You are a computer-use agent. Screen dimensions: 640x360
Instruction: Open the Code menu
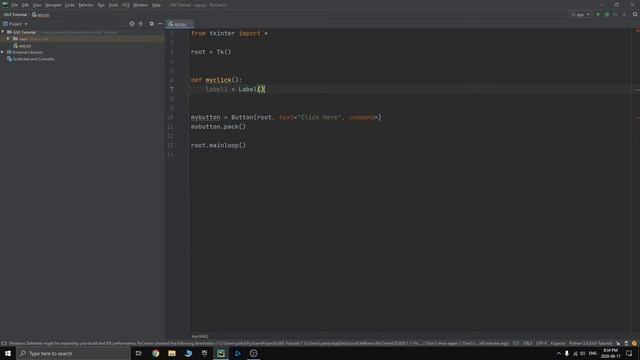[x=70, y=5]
